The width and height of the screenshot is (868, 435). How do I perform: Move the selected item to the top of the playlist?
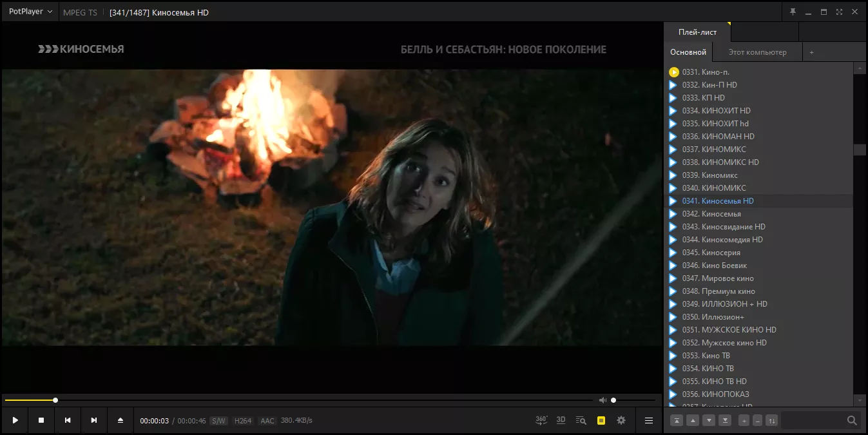[x=677, y=420]
